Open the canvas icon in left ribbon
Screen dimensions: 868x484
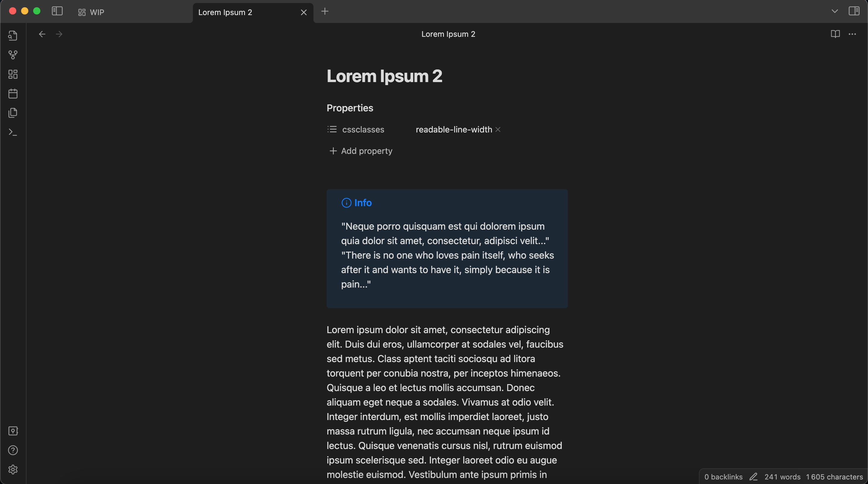point(13,74)
